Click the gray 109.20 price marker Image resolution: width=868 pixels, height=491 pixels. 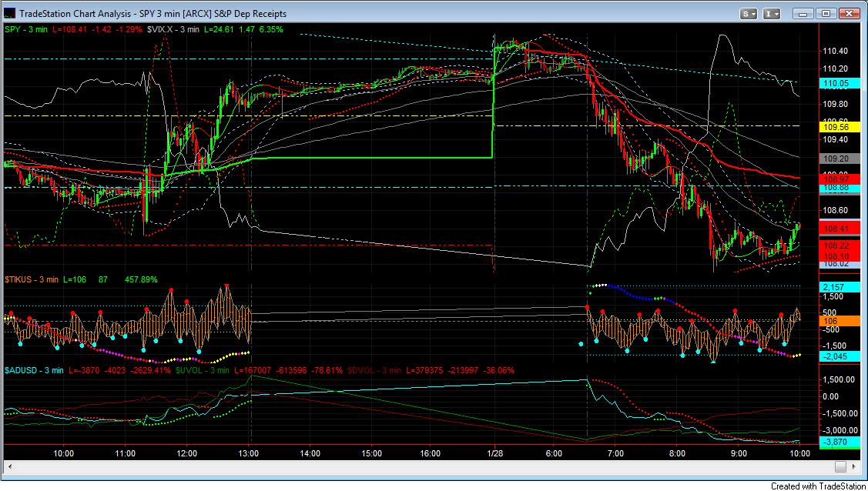click(840, 158)
